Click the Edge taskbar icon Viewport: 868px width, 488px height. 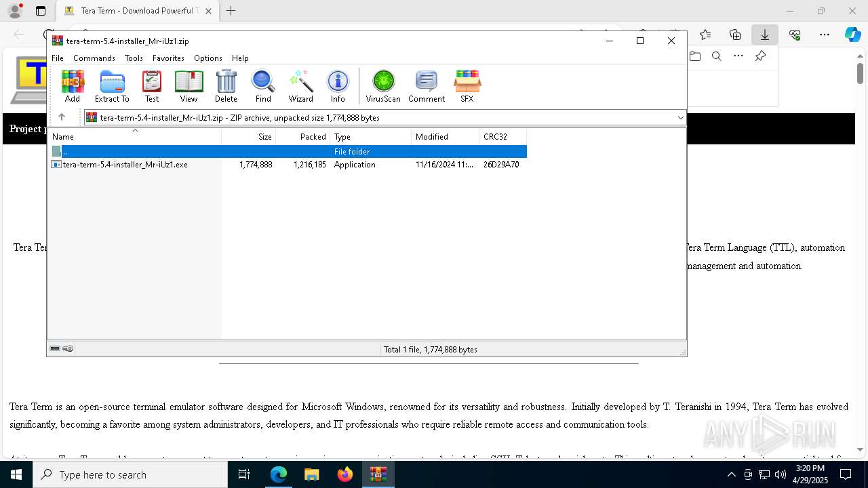(x=279, y=474)
